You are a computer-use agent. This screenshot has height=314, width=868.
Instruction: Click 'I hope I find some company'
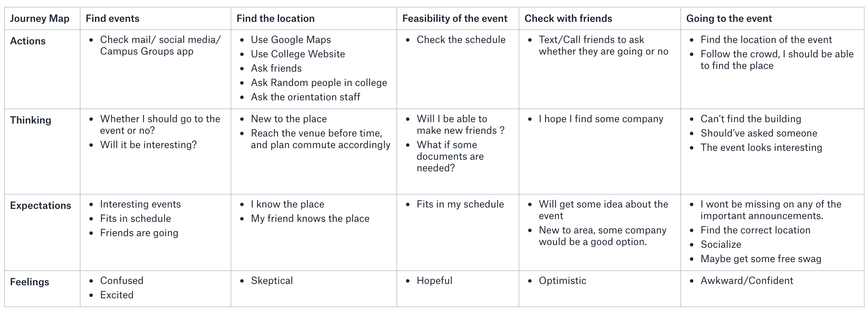[601, 119]
